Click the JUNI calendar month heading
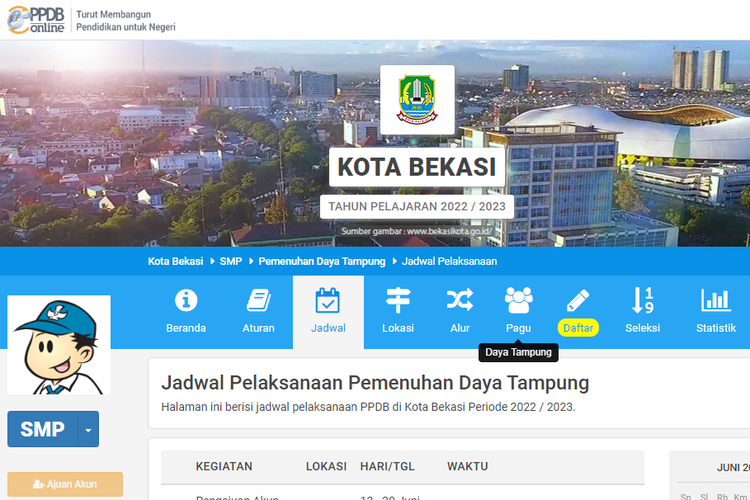The image size is (750, 500). click(733, 468)
